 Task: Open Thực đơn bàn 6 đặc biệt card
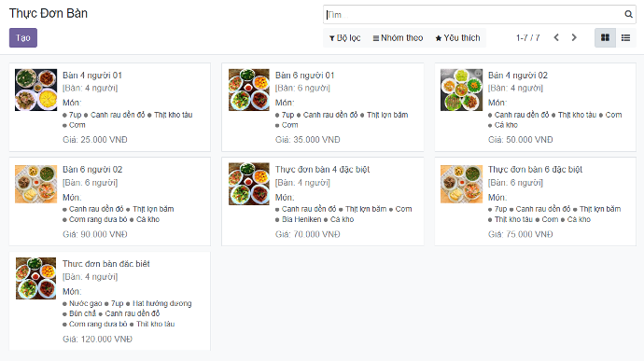click(x=535, y=201)
